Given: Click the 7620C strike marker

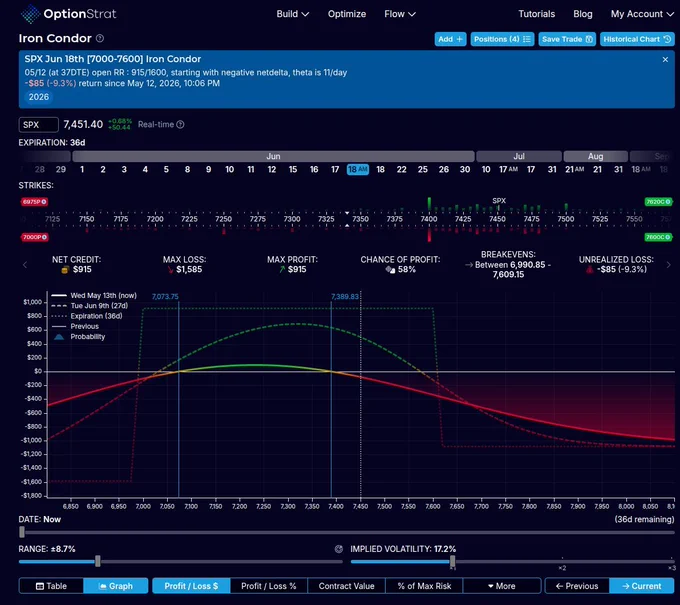Looking at the screenshot, I should 658,202.
